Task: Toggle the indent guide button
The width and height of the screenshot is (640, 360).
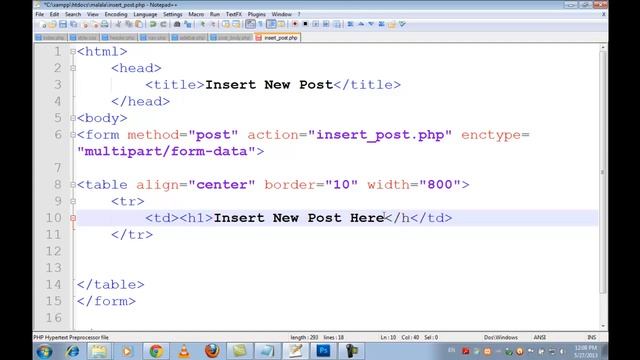Action: tap(271, 24)
